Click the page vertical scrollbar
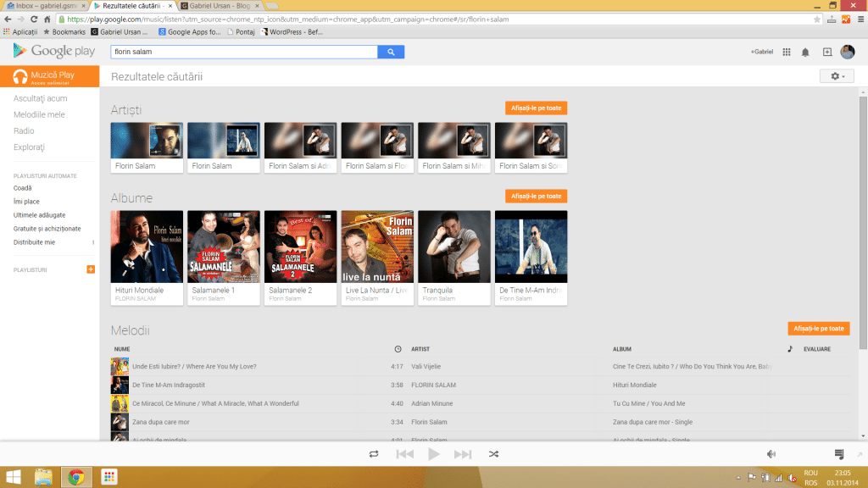Viewport: 868px width, 488px height. 863,223
